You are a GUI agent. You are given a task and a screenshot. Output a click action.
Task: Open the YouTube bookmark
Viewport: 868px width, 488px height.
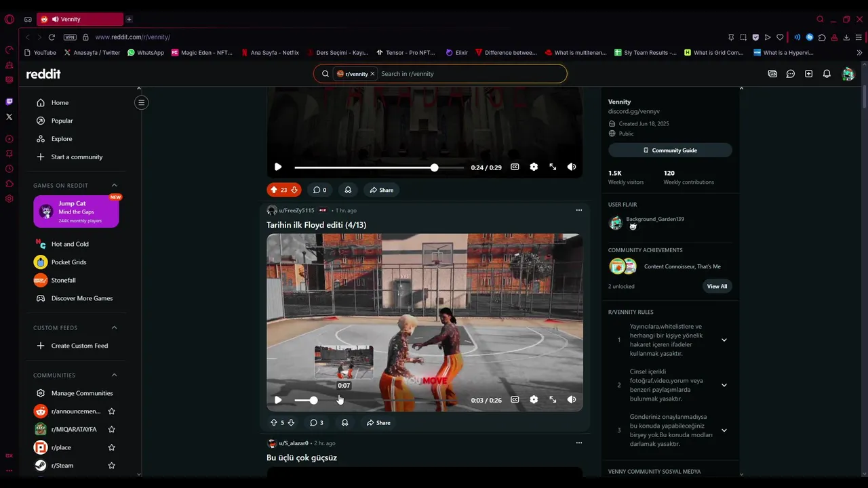tap(40, 52)
